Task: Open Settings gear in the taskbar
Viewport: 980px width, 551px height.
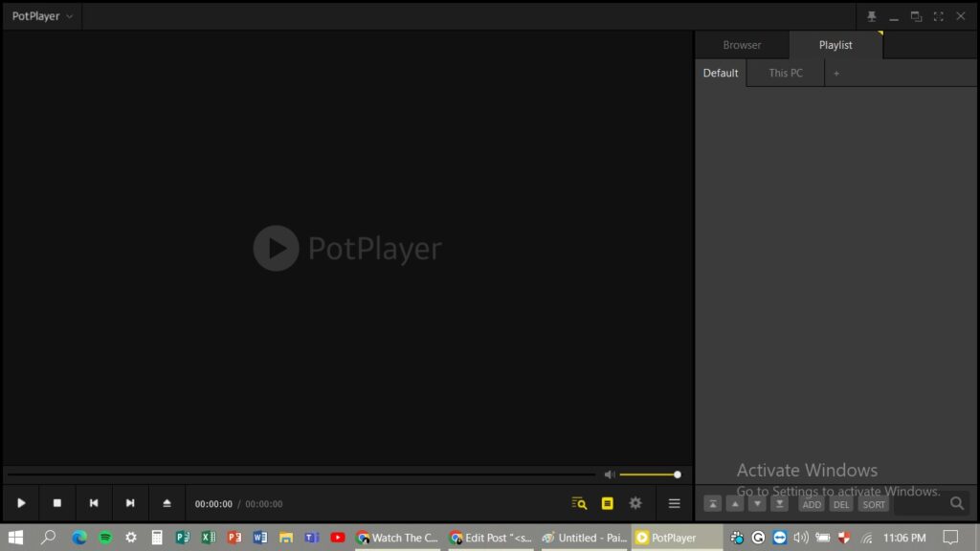Action: (x=130, y=538)
